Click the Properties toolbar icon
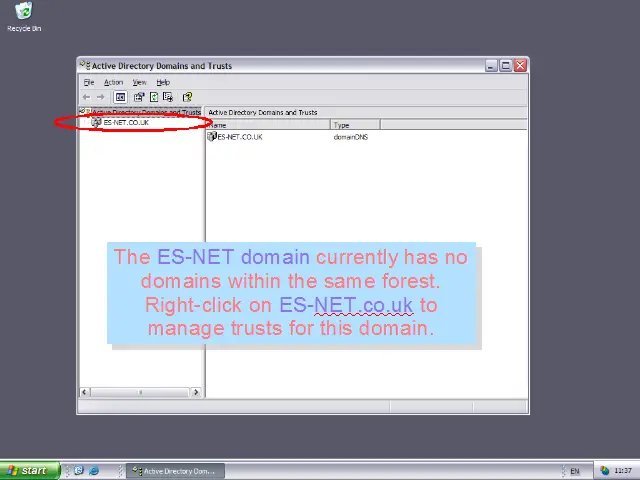Screen dimensions: 640x480 [x=139, y=97]
